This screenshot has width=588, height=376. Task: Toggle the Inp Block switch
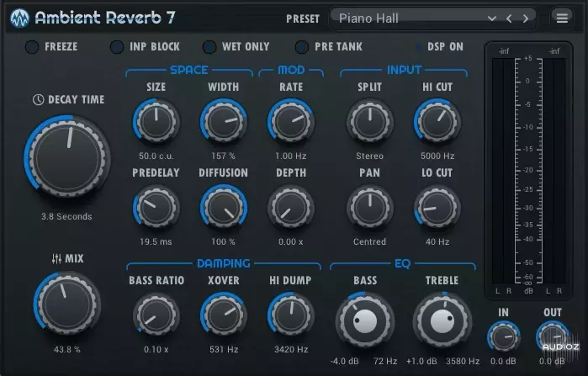tap(117, 47)
